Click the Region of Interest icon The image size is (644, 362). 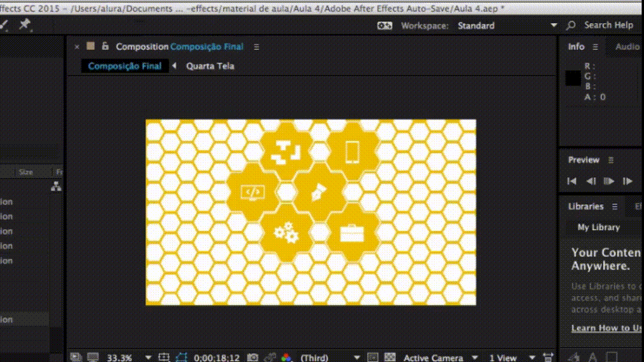pos(373,357)
